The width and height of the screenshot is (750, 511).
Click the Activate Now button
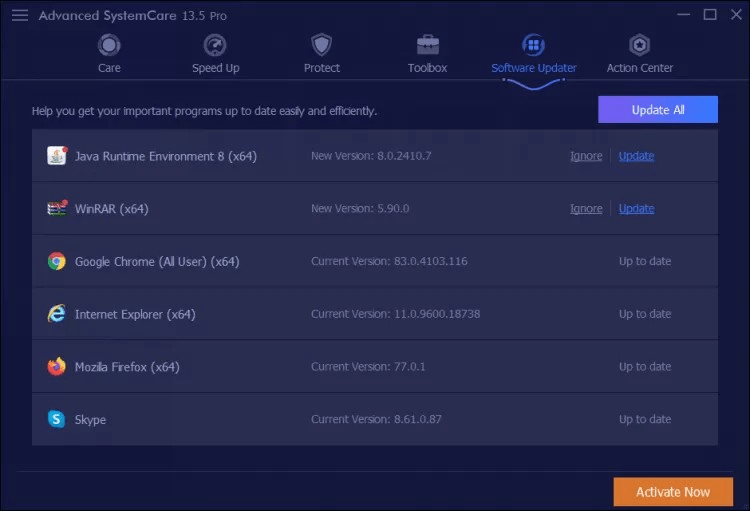(673, 492)
